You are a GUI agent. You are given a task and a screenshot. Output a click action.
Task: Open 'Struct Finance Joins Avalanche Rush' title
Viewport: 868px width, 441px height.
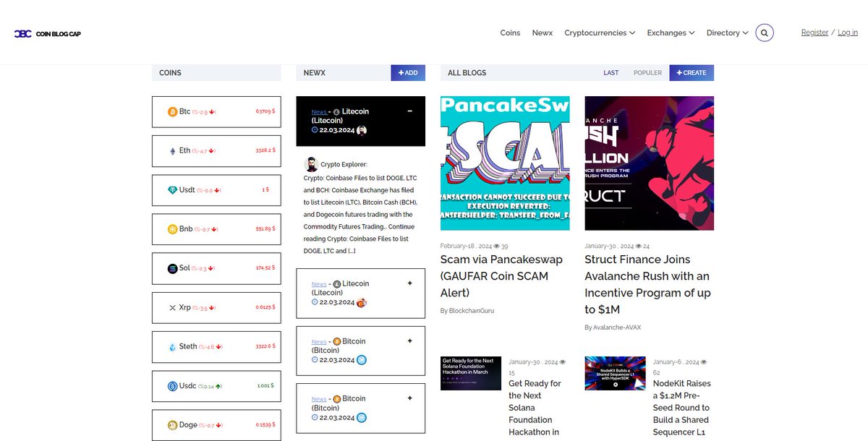click(x=648, y=284)
